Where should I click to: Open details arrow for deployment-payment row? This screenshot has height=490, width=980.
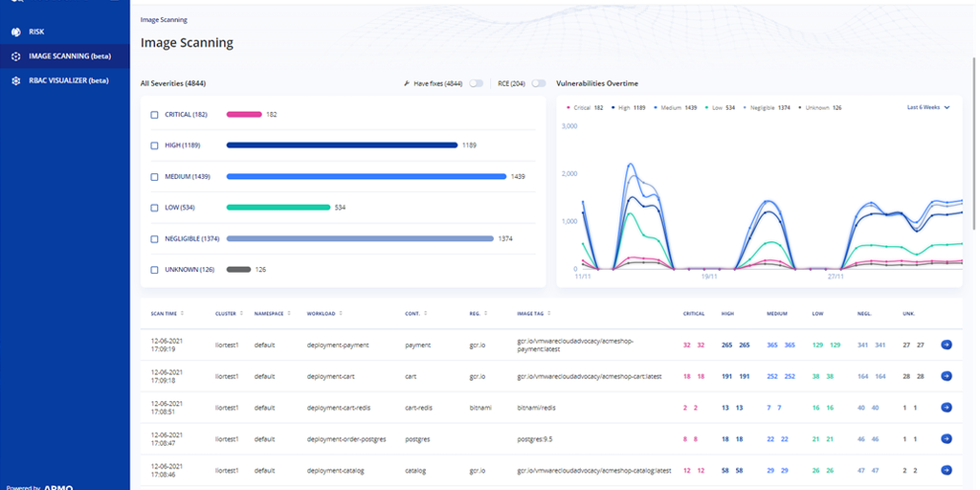(947, 345)
